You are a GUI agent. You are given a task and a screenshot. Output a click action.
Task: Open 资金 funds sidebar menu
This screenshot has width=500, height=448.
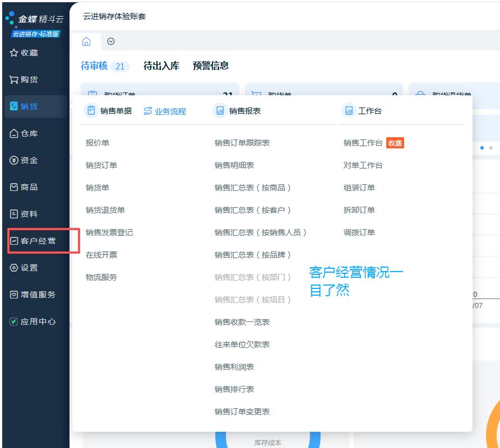click(24, 160)
